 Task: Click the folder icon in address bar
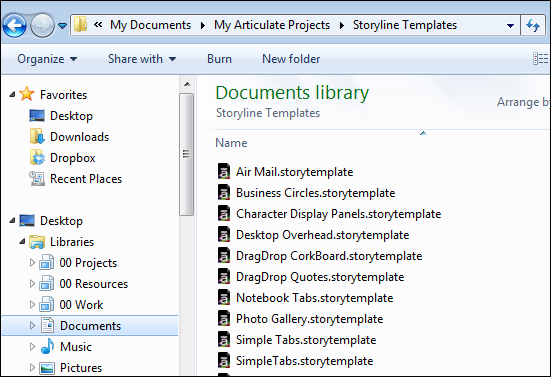80,25
